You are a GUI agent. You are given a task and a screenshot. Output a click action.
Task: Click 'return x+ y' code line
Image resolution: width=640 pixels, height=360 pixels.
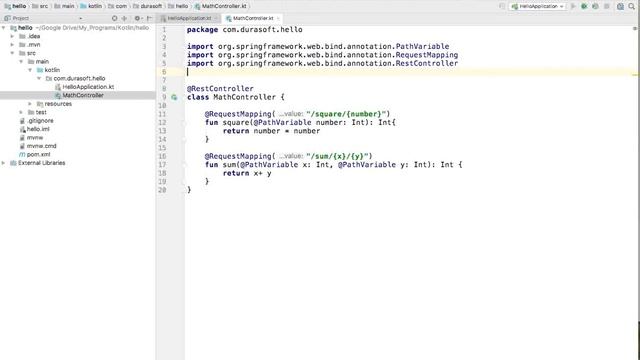(247, 173)
